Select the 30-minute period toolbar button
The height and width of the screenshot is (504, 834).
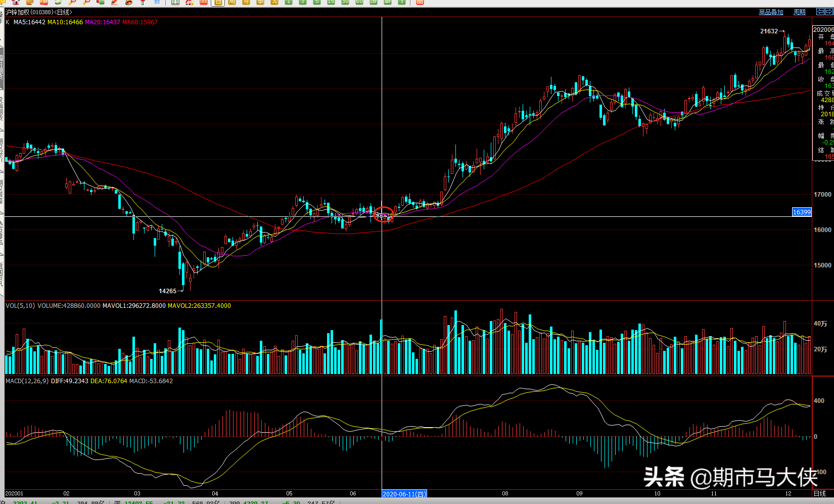[x=345, y=2]
